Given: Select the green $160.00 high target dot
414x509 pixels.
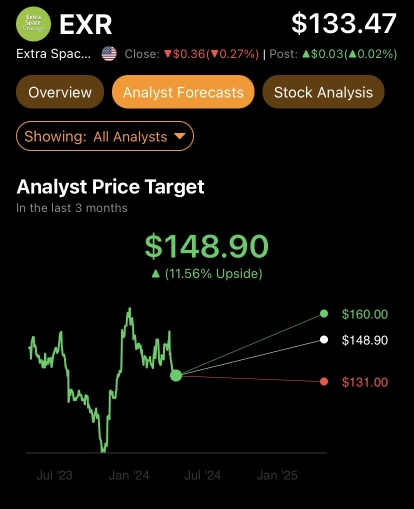Looking at the screenshot, I should 324,314.
